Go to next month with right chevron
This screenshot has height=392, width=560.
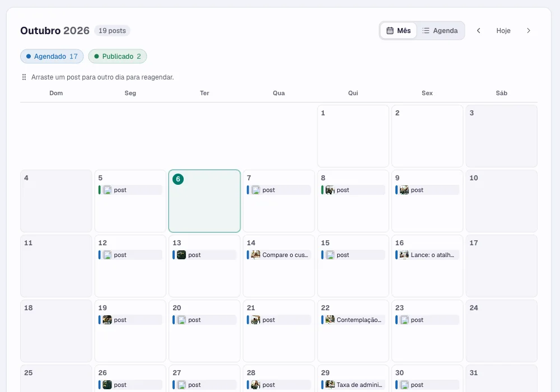[x=529, y=31]
